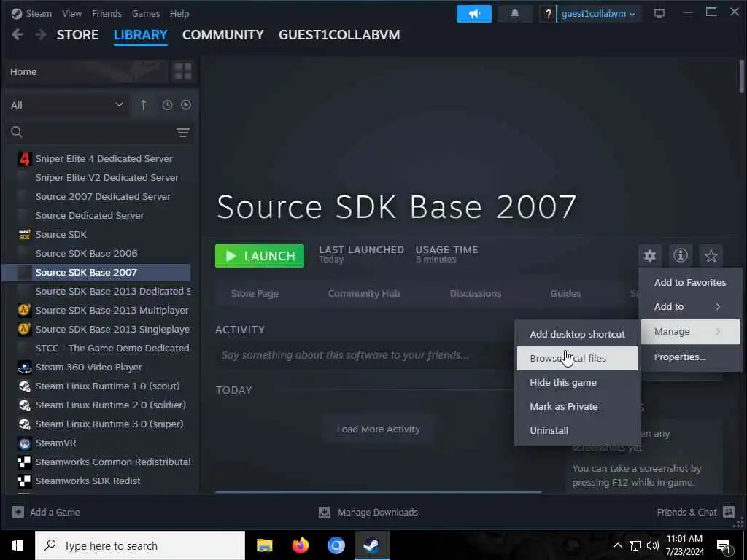
Task: Open the Discussions link
Action: (x=476, y=293)
